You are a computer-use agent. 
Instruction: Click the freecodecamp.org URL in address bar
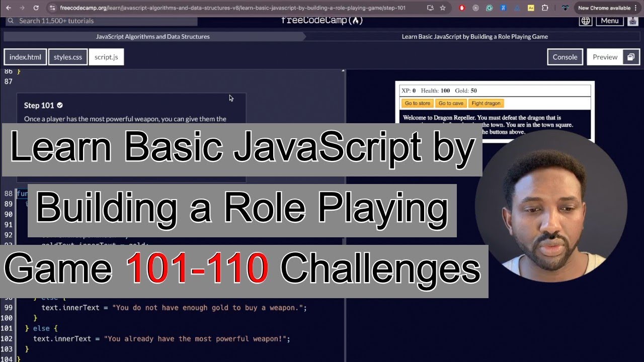(x=232, y=8)
